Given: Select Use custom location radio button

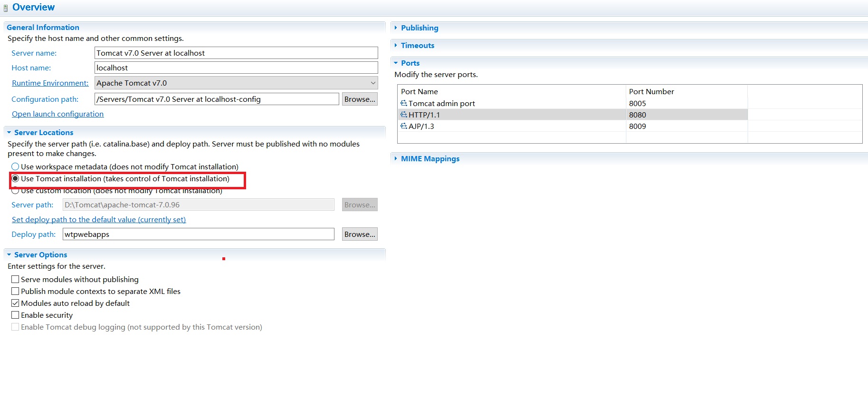Looking at the screenshot, I should pyautogui.click(x=15, y=191).
